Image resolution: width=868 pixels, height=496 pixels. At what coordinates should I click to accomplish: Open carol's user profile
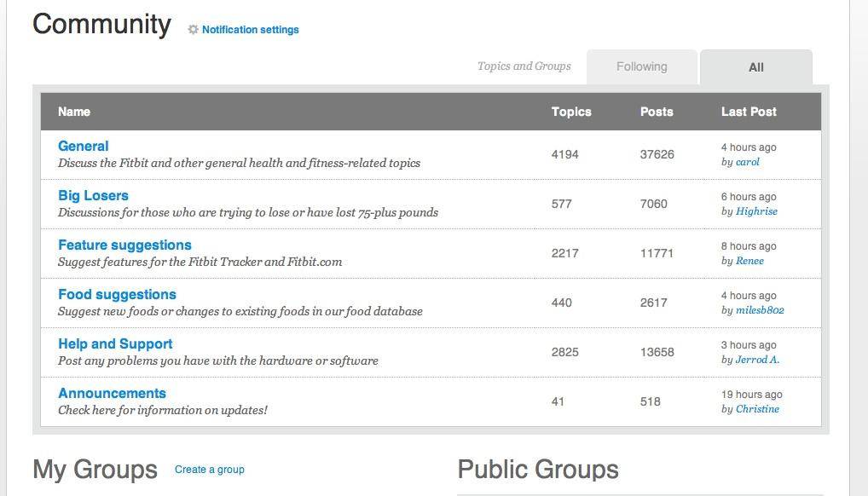pyautogui.click(x=747, y=162)
